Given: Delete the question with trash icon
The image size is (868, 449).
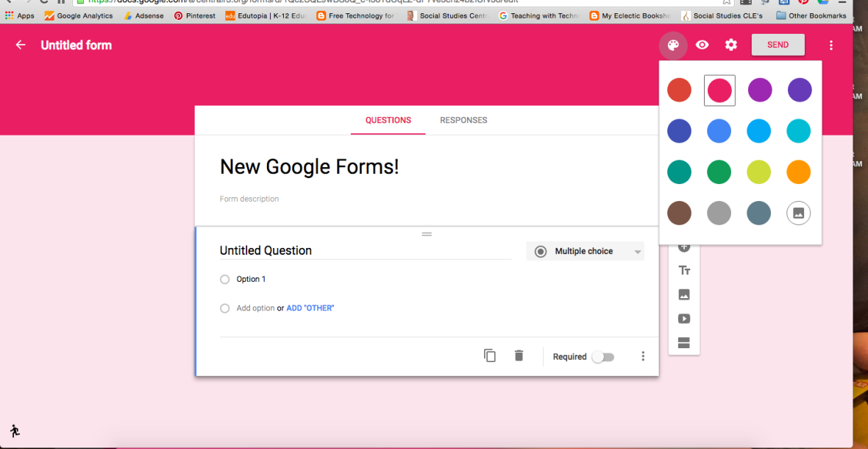Looking at the screenshot, I should pos(519,356).
